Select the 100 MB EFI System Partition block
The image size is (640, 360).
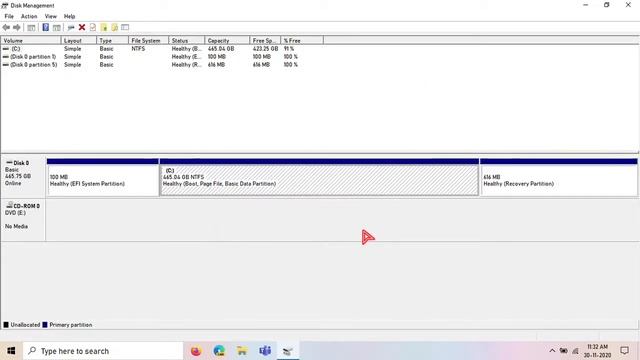point(103,178)
